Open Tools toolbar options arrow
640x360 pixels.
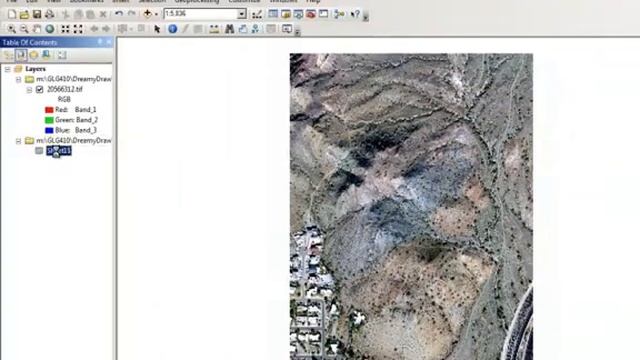[x=298, y=31]
